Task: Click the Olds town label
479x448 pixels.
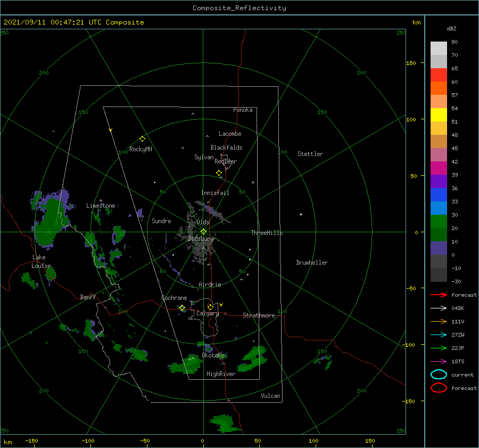Action: [203, 222]
